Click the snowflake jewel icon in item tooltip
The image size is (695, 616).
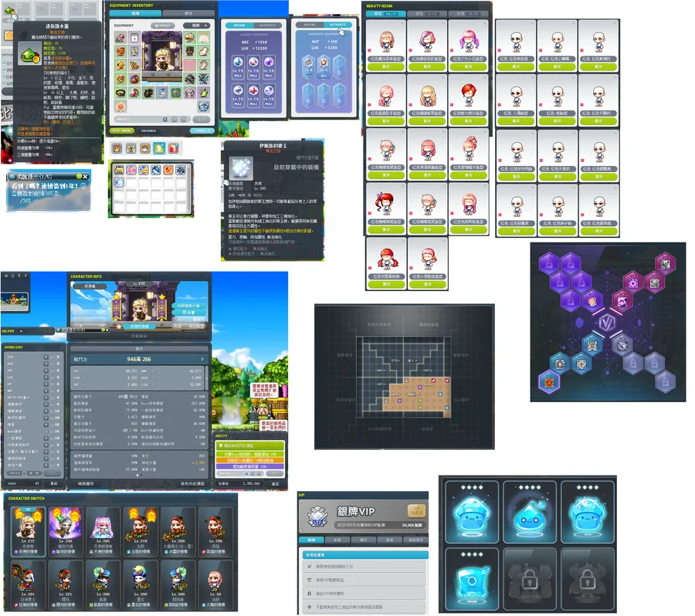241,166
